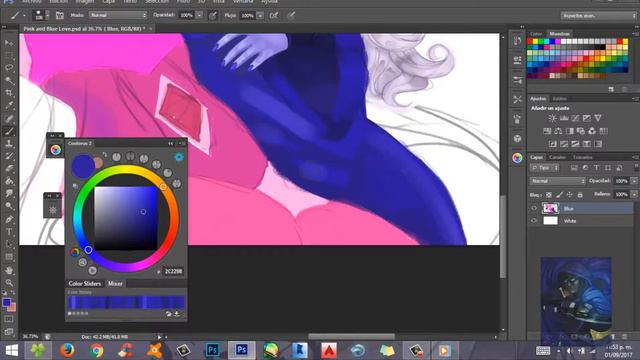Toggle airbrush mode in options bar
Viewport: 640px width, 360px height.
click(274, 16)
